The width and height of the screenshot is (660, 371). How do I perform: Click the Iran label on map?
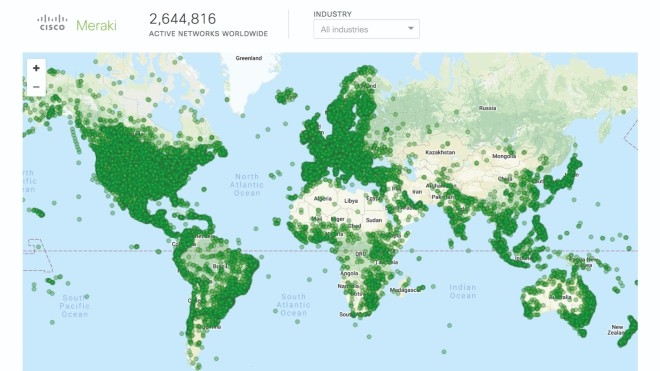(417, 192)
